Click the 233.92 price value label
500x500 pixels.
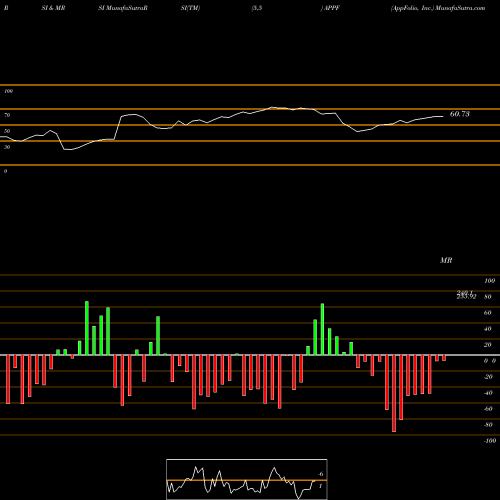466,296
